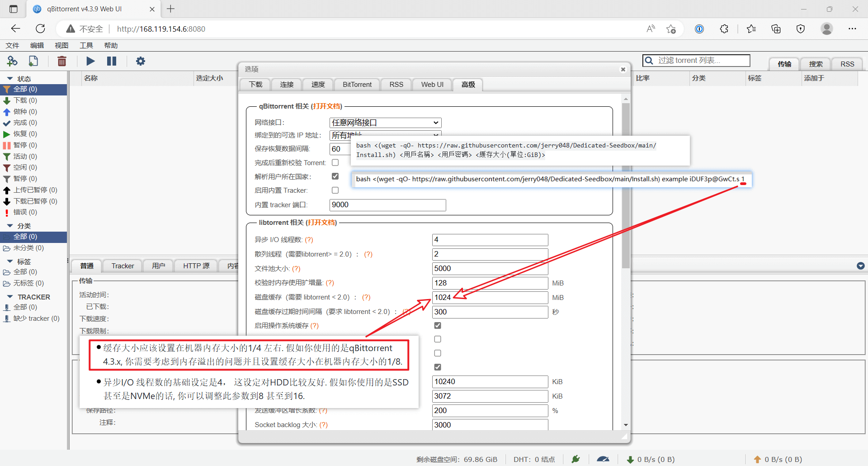Open the 搜索 tab at top right
This screenshot has width=868, height=466.
[816, 64]
